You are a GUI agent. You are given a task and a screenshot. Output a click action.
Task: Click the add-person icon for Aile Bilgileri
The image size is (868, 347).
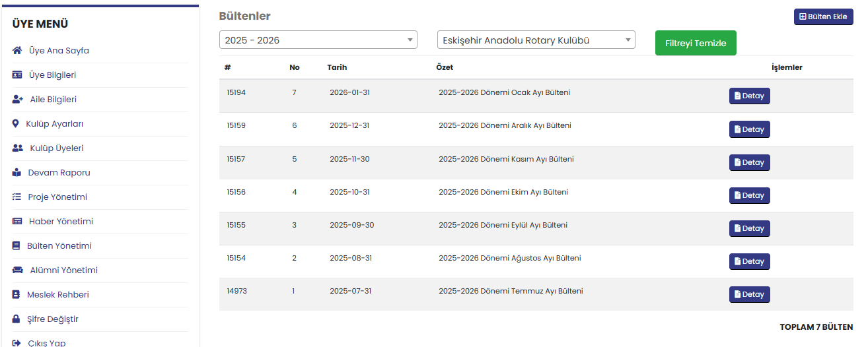pyautogui.click(x=18, y=100)
